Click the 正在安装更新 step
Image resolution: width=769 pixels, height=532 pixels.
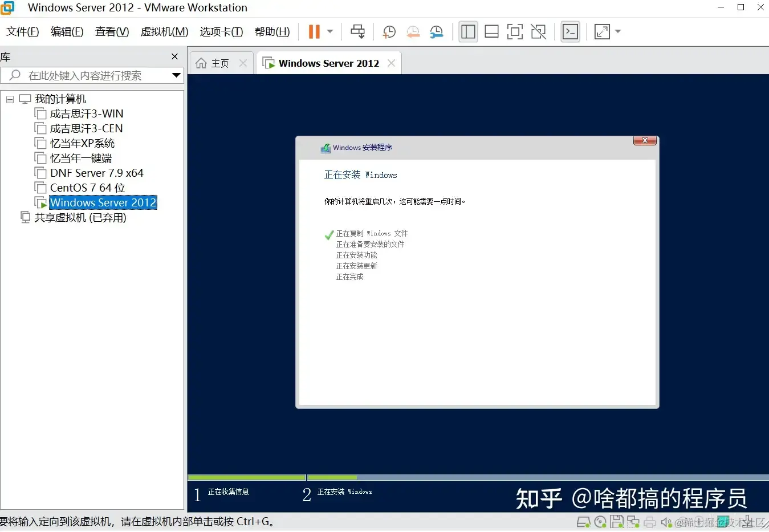click(x=356, y=266)
